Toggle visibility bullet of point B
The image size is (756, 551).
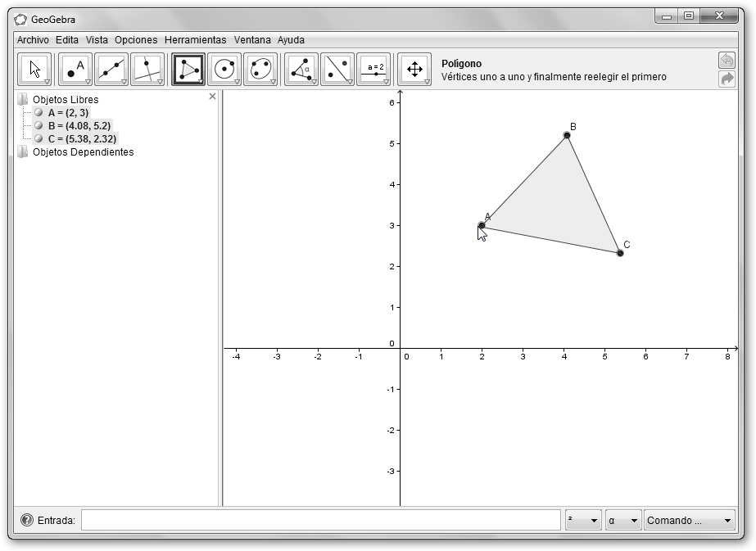tap(38, 126)
